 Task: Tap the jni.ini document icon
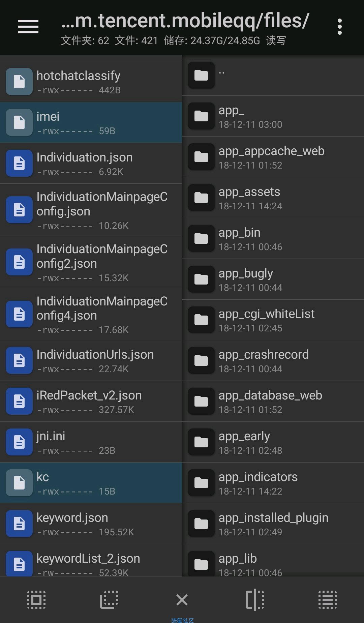[19, 442]
